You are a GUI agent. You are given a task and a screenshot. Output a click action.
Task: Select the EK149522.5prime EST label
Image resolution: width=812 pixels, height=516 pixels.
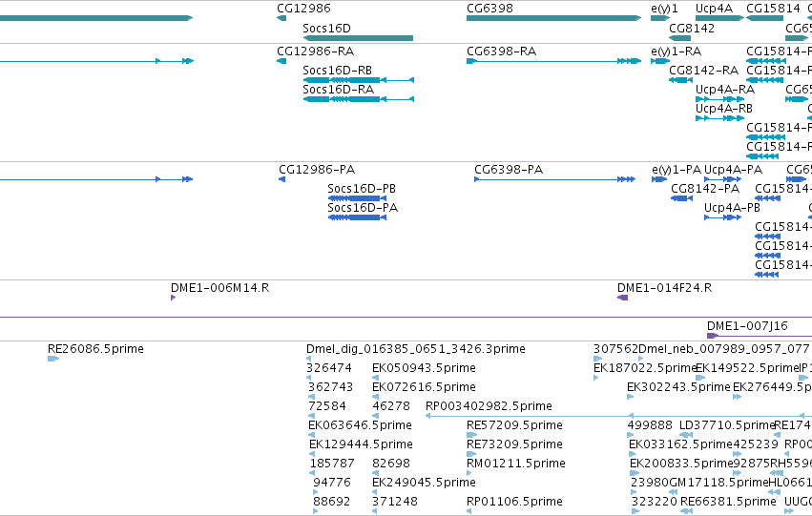(x=747, y=368)
